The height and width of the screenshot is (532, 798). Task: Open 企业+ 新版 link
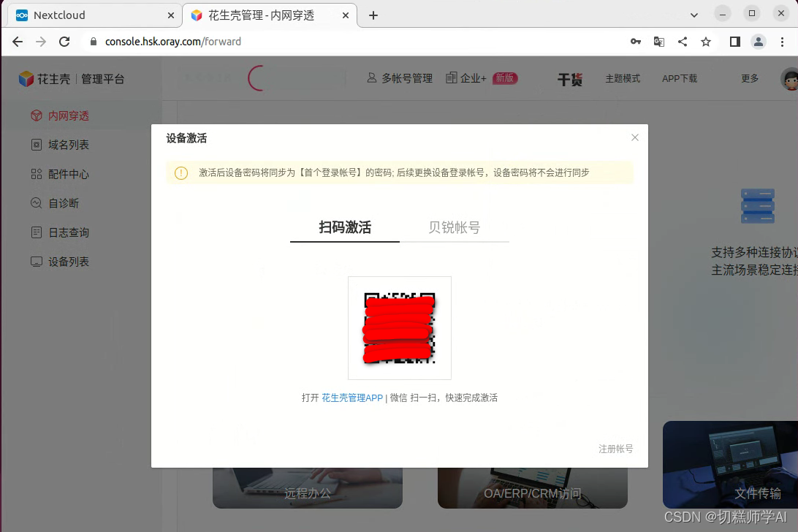point(482,78)
